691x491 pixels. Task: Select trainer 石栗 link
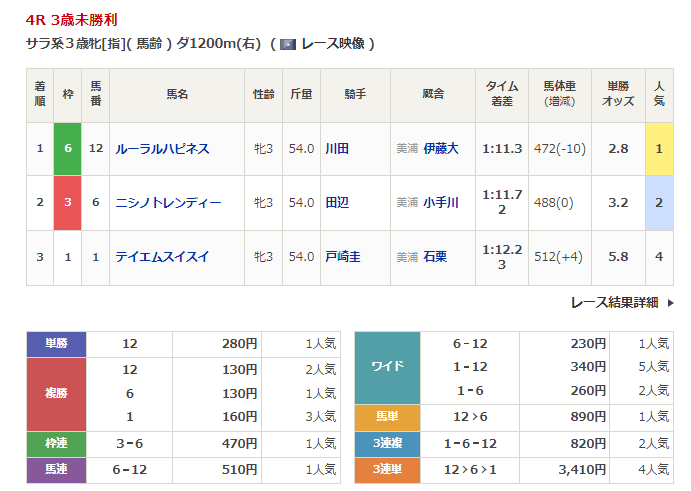(435, 257)
